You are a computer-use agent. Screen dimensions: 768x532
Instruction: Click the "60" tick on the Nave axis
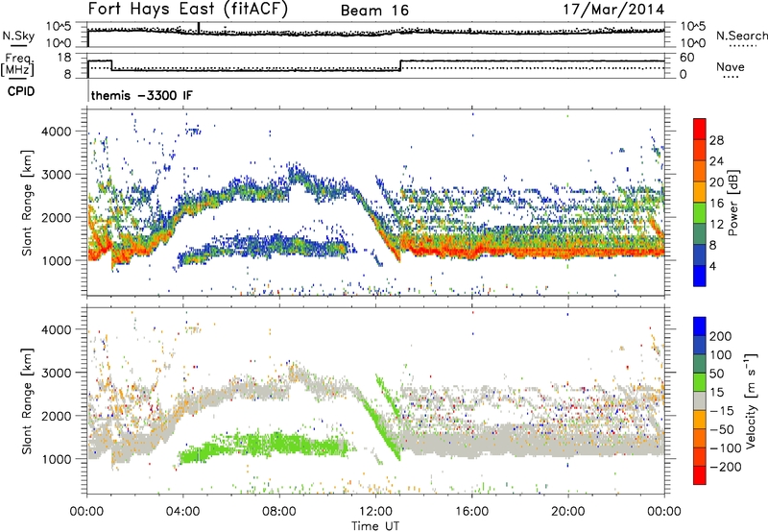[686, 58]
